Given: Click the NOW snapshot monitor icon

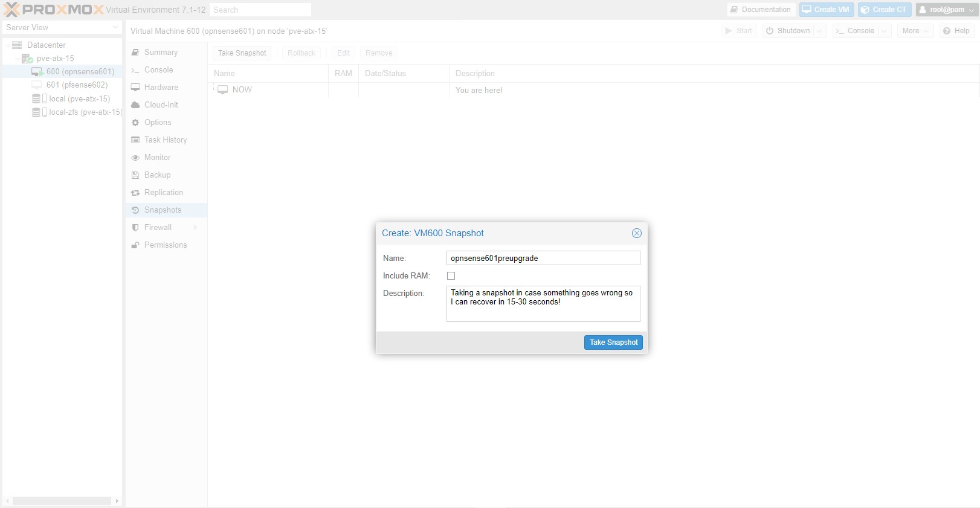Looking at the screenshot, I should point(223,90).
